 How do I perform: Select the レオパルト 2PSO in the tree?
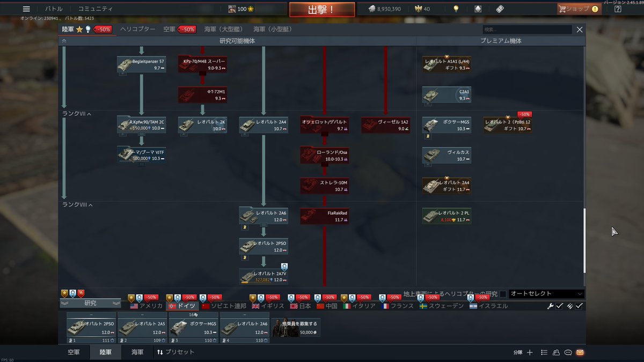click(264, 246)
